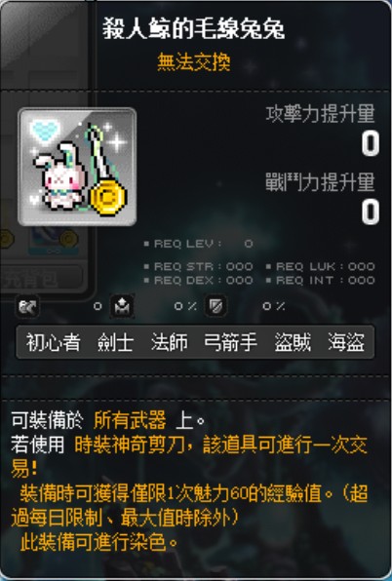392x581 pixels.
Task: Click the shield ignore-defense icon
Action: coord(216,306)
